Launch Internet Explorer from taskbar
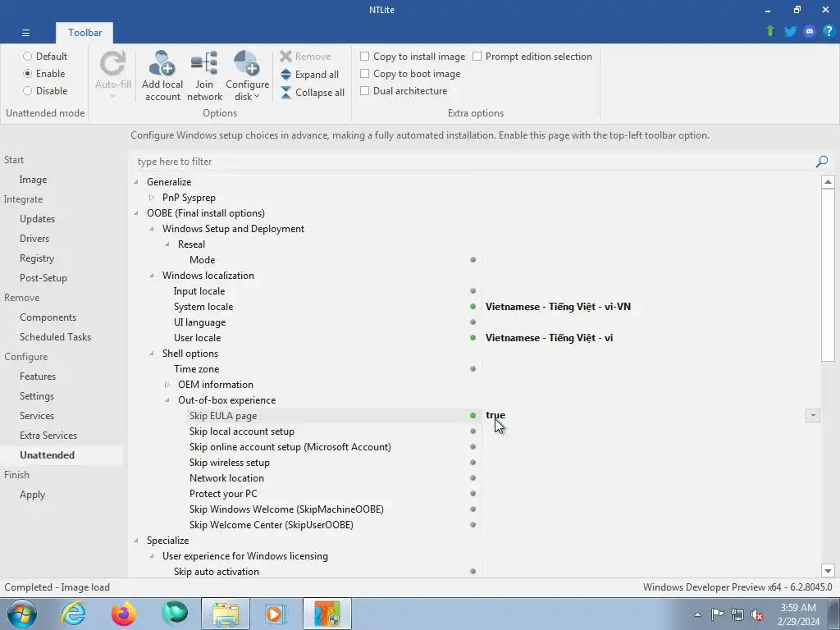 tap(73, 614)
